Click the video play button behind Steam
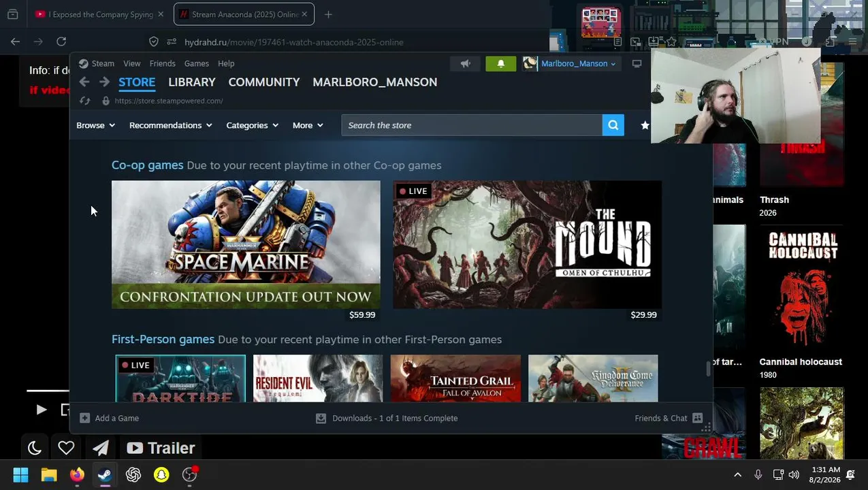 [41, 410]
